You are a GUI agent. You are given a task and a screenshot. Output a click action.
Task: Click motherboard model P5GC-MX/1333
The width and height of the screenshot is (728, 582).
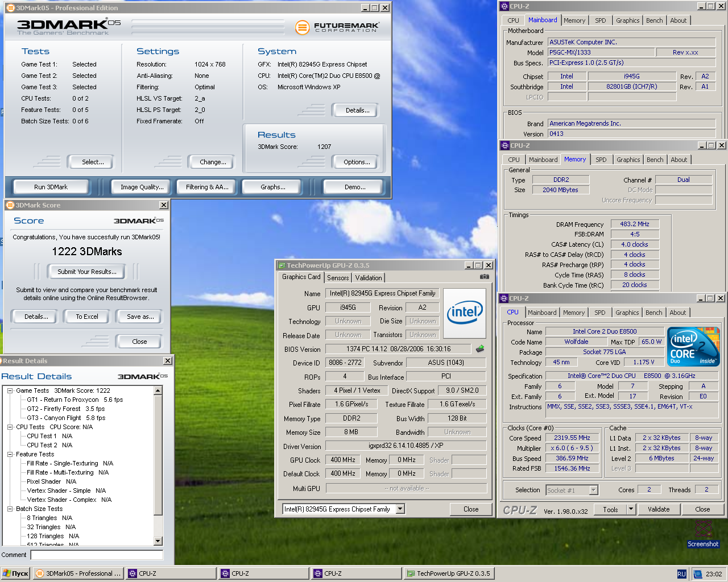[600, 52]
